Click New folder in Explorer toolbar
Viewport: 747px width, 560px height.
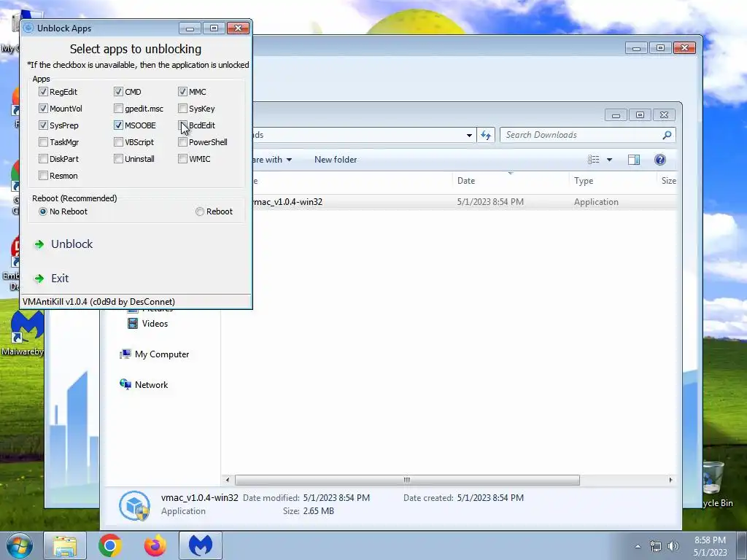point(336,160)
